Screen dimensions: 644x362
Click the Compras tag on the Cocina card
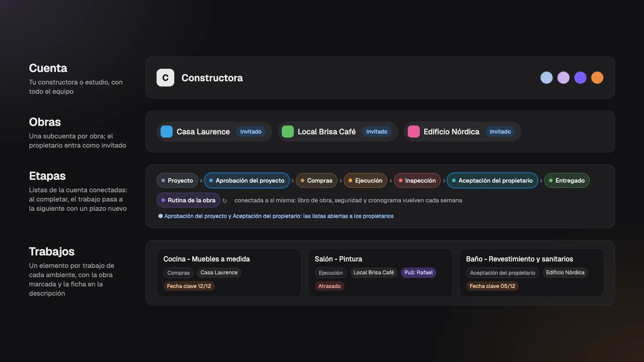(178, 273)
